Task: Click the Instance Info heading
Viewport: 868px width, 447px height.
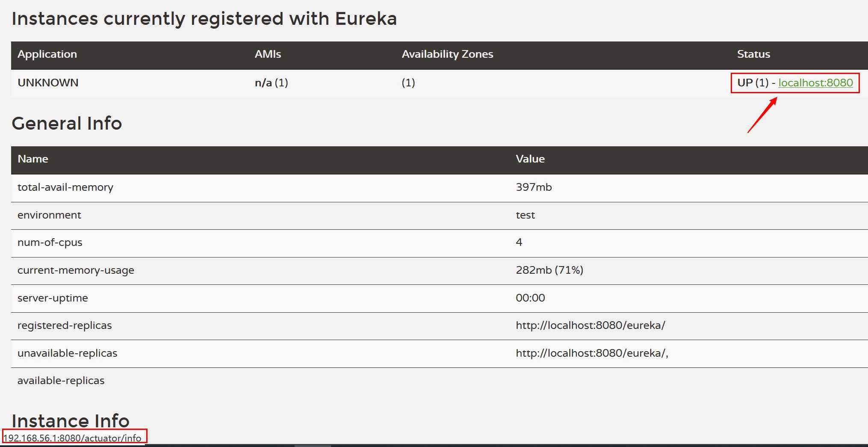Action: 71,421
